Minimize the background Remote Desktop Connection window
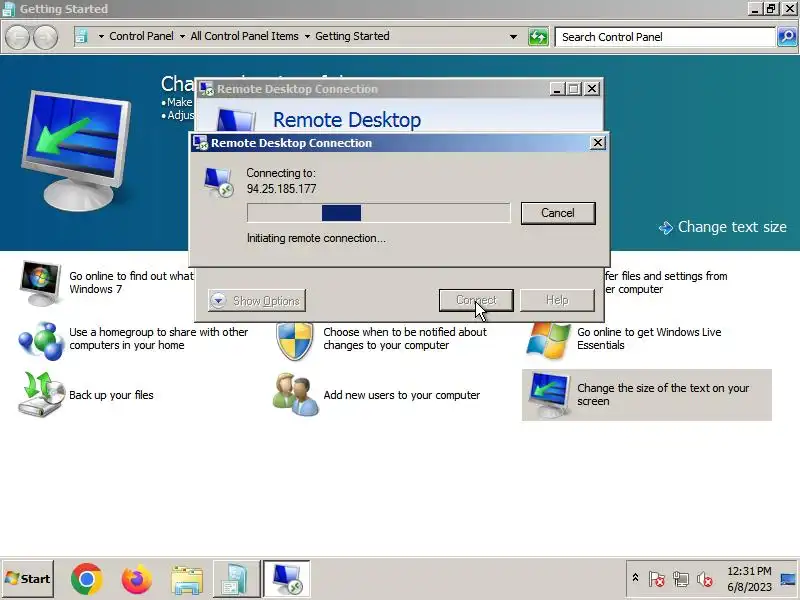Viewport: 800px width, 600px height. (x=557, y=89)
